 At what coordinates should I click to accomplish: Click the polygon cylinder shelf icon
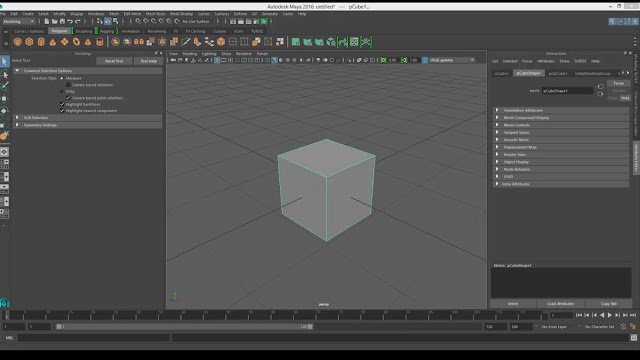(41, 42)
